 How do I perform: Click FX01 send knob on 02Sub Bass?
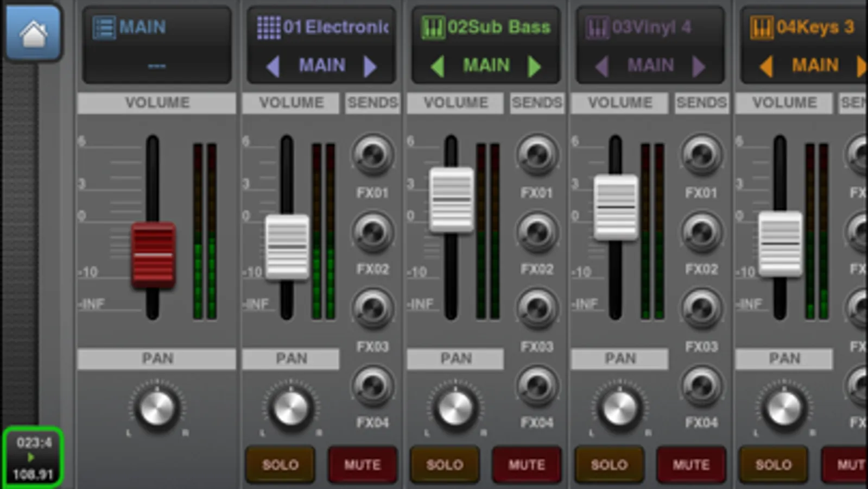537,155
